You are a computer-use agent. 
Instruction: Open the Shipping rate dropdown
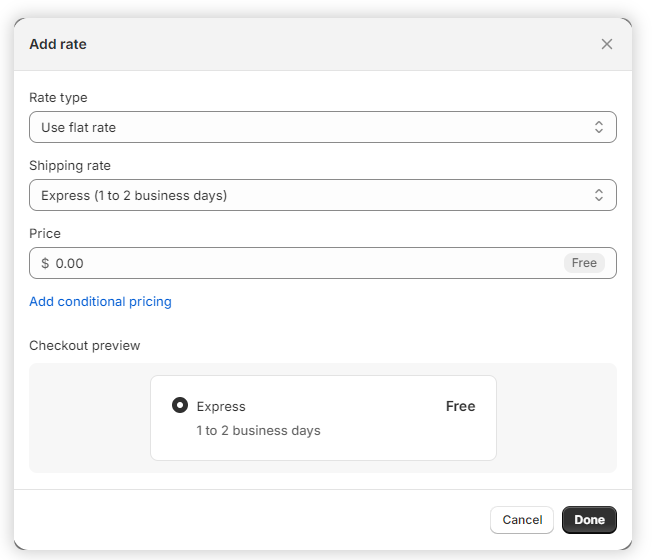tap(310, 195)
